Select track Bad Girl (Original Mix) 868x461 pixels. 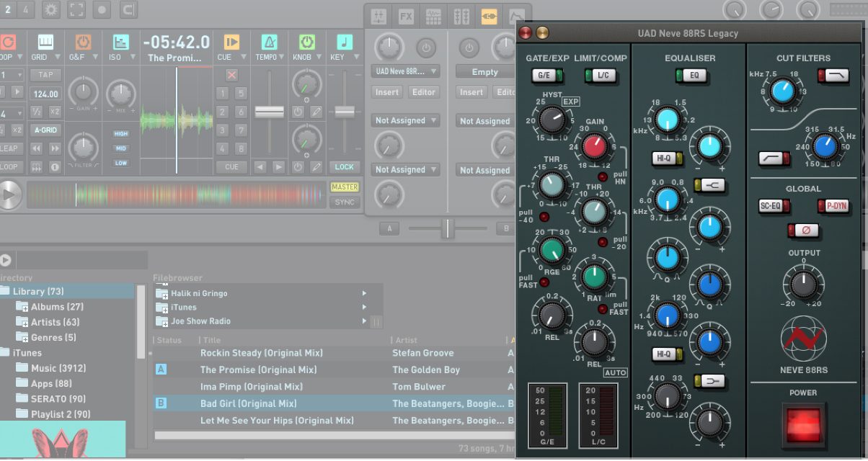248,403
